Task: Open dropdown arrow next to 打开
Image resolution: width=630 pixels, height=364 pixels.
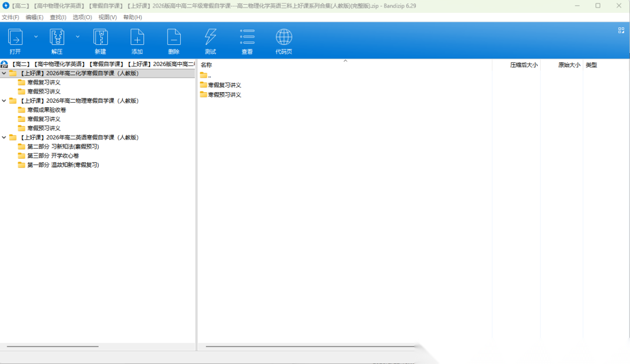Action: click(x=36, y=36)
